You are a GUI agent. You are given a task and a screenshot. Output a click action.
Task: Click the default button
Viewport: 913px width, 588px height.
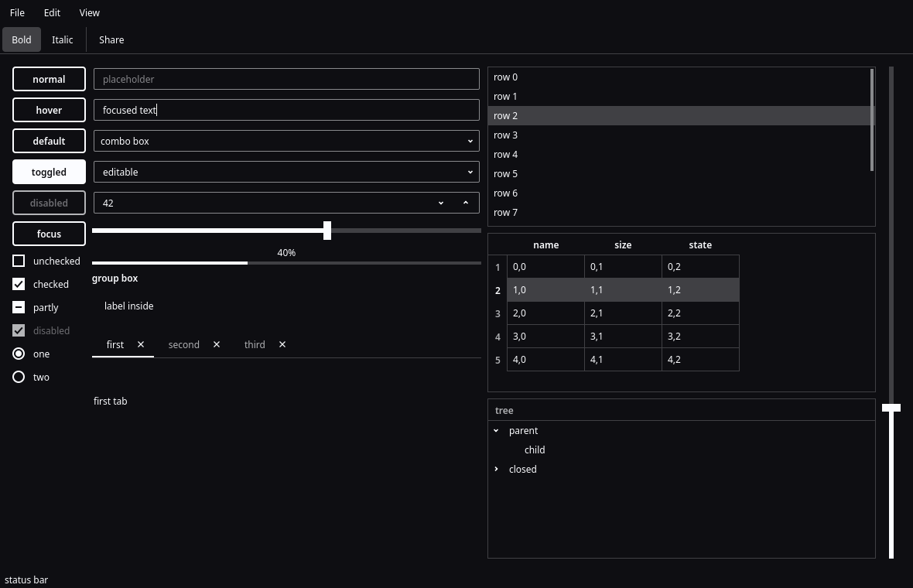tap(49, 141)
